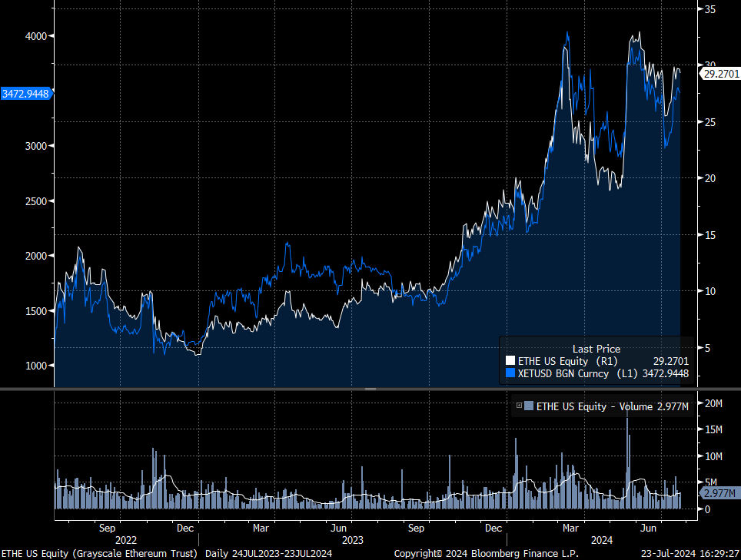Click the 2022 year label on the time axis

point(126,540)
